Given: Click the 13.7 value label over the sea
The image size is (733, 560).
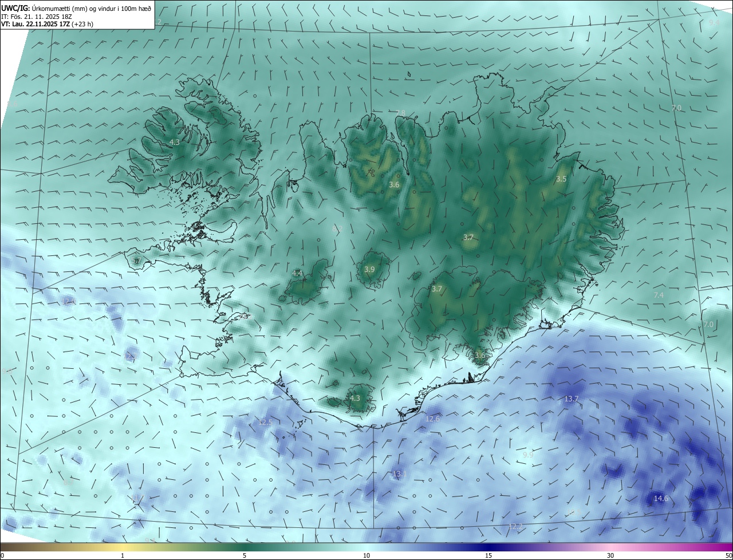Looking at the screenshot, I should [572, 399].
